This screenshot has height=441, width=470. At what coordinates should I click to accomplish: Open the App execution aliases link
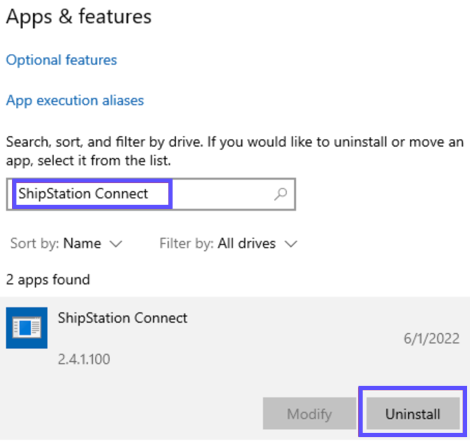pos(75,101)
